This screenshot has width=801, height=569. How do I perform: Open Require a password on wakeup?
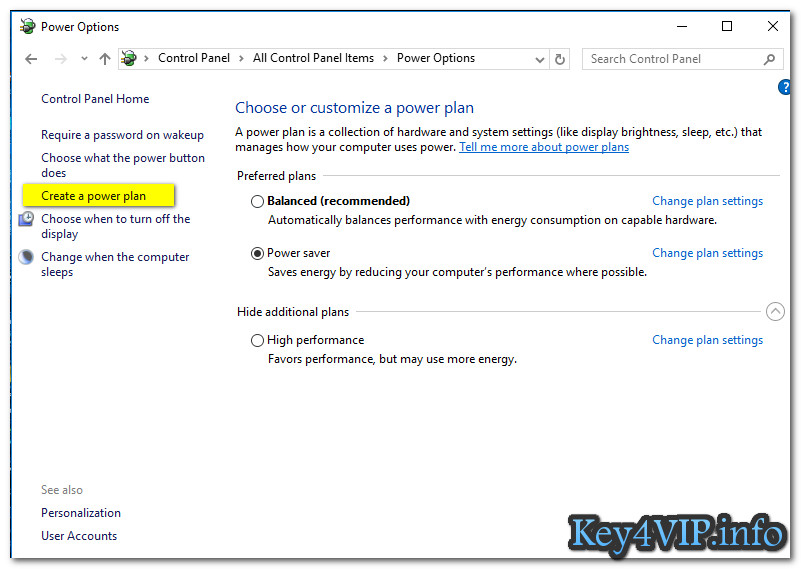[x=122, y=135]
